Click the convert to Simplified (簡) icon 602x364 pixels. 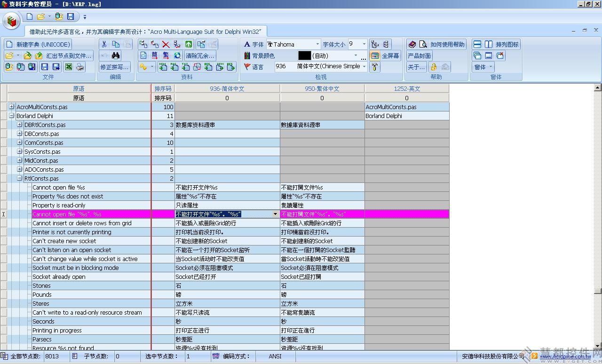(x=155, y=55)
